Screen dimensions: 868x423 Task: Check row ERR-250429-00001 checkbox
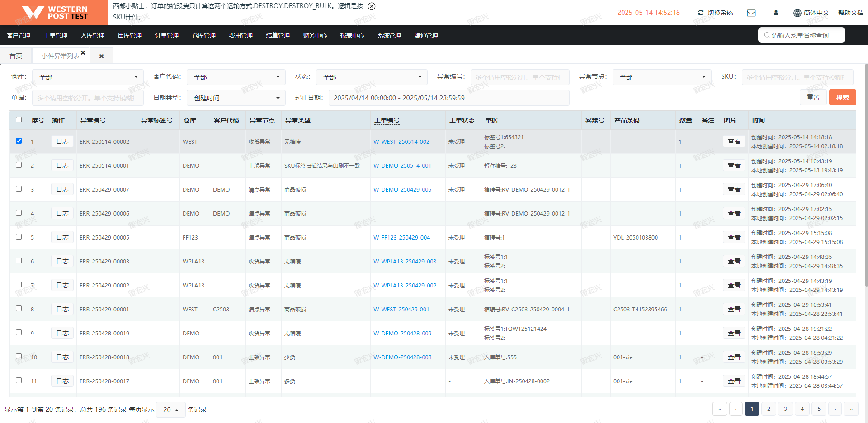tap(19, 308)
